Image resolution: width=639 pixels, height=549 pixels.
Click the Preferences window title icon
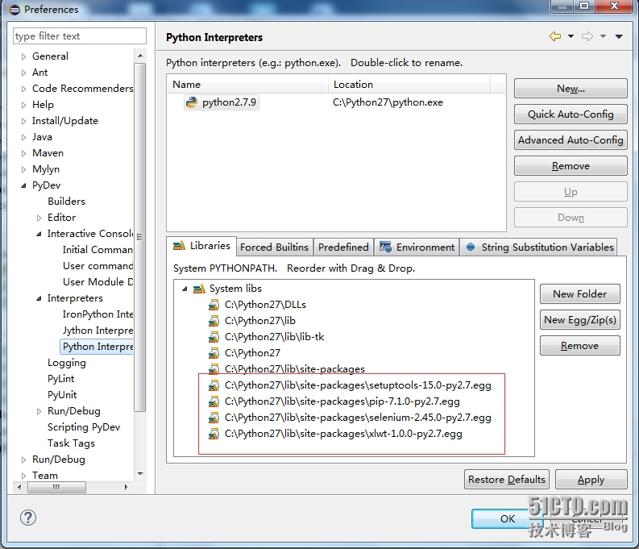pyautogui.click(x=15, y=10)
